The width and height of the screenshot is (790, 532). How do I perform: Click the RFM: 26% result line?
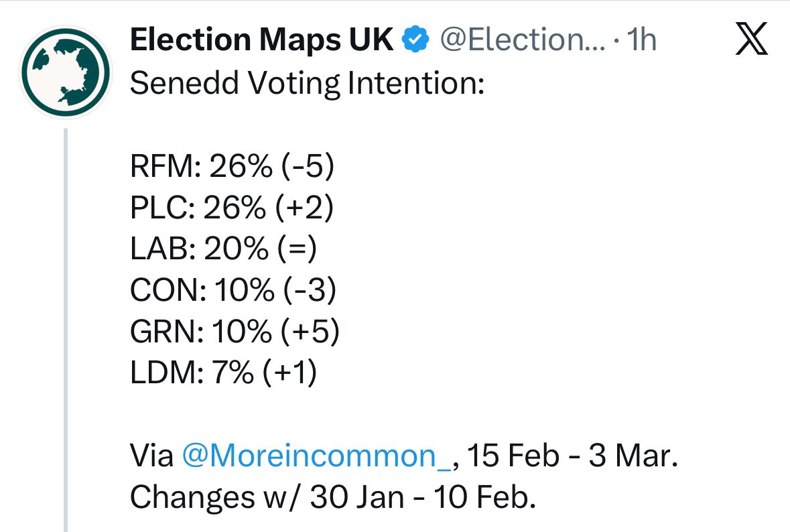[231, 168]
